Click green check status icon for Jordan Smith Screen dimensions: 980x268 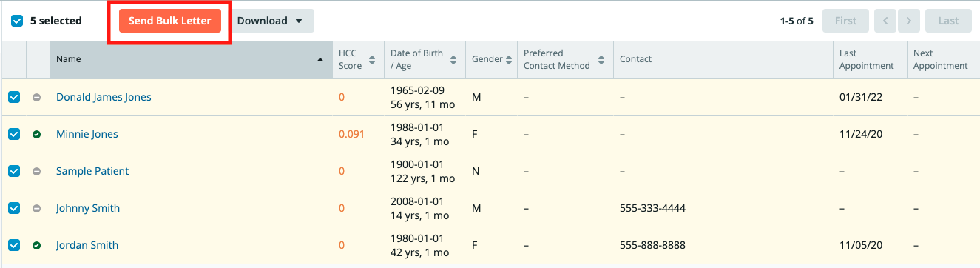click(x=37, y=246)
